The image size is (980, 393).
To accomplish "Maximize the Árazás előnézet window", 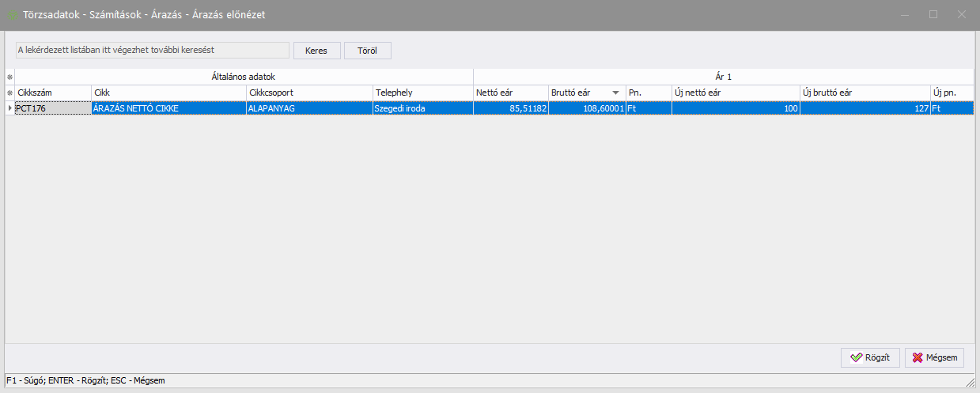I will 933,14.
